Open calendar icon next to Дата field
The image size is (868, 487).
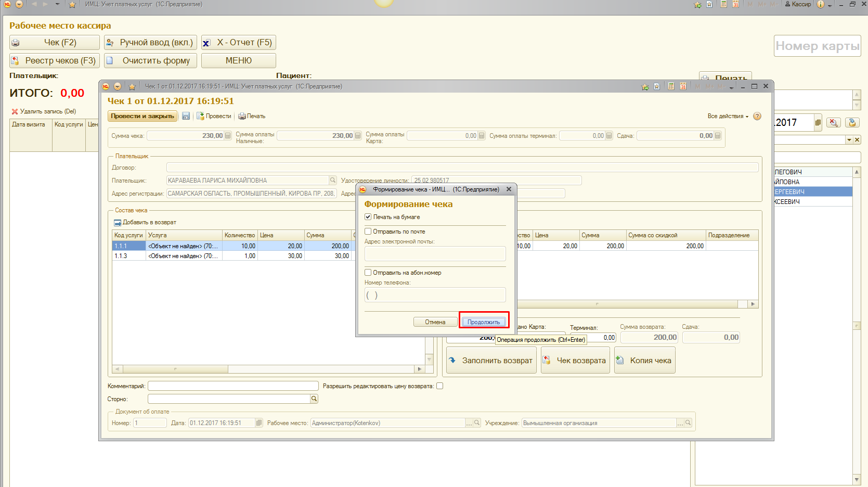(259, 423)
